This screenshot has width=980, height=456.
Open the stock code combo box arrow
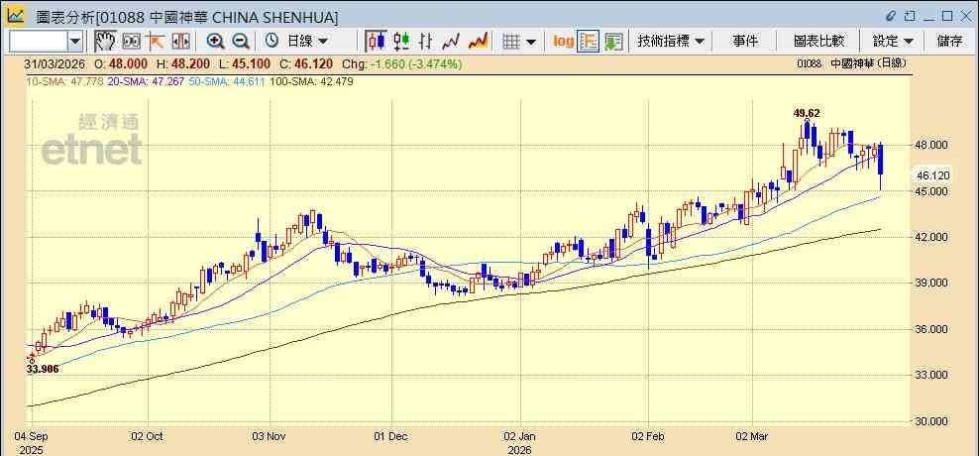[75, 42]
